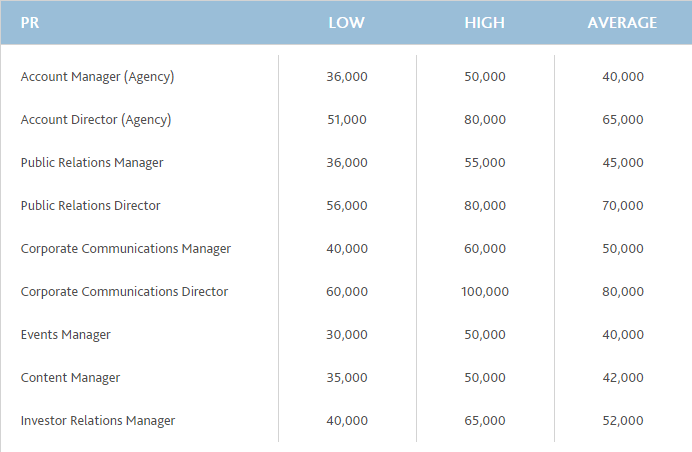Click Investor Relations Manager row label

pos(98,421)
